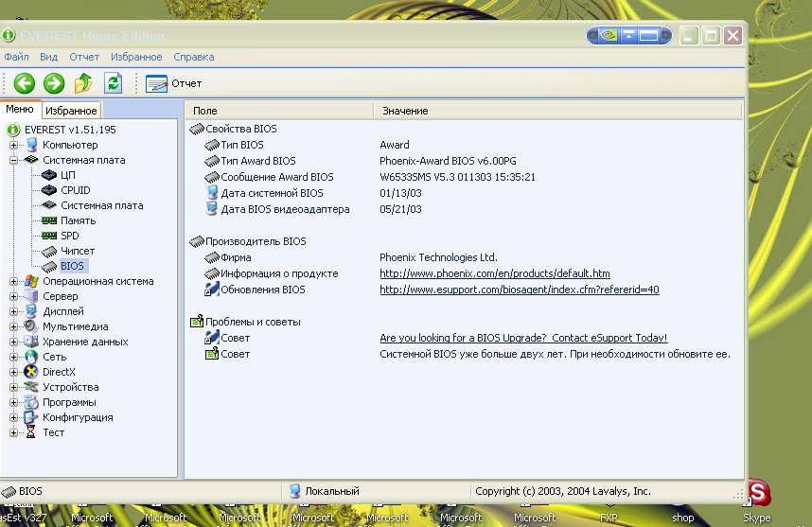Image resolution: width=812 pixels, height=527 pixels.
Task: Click the Хранение данных drive icon
Action: pyautogui.click(x=31, y=342)
